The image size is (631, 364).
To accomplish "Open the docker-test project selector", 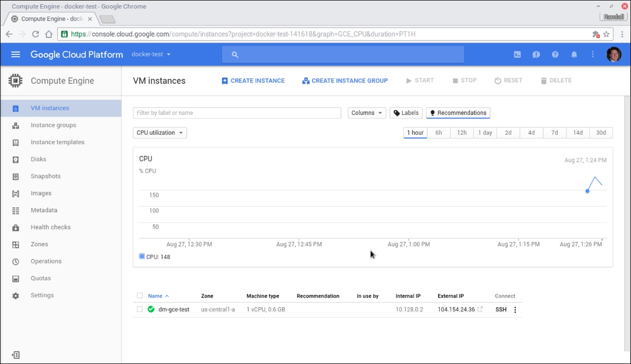I will pos(151,55).
